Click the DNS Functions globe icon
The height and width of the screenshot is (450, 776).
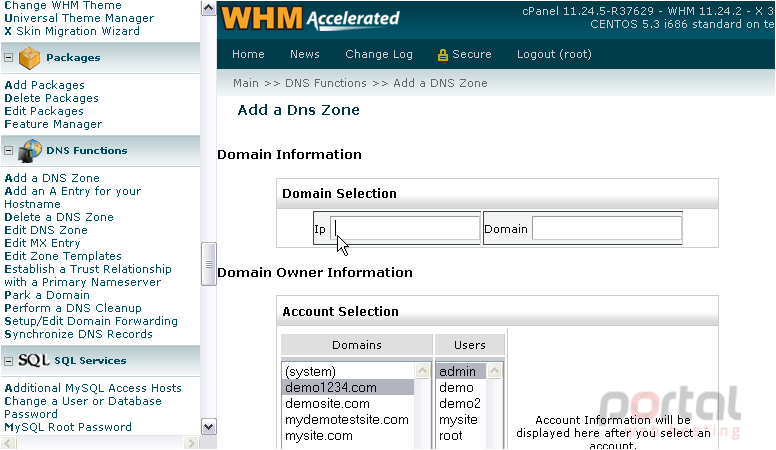(x=30, y=151)
